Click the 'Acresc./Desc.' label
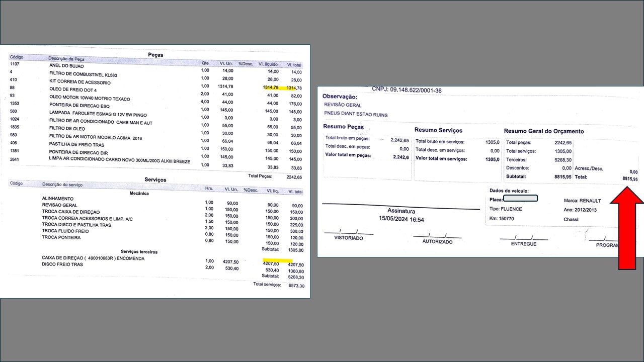The image size is (644, 362). pos(588,168)
